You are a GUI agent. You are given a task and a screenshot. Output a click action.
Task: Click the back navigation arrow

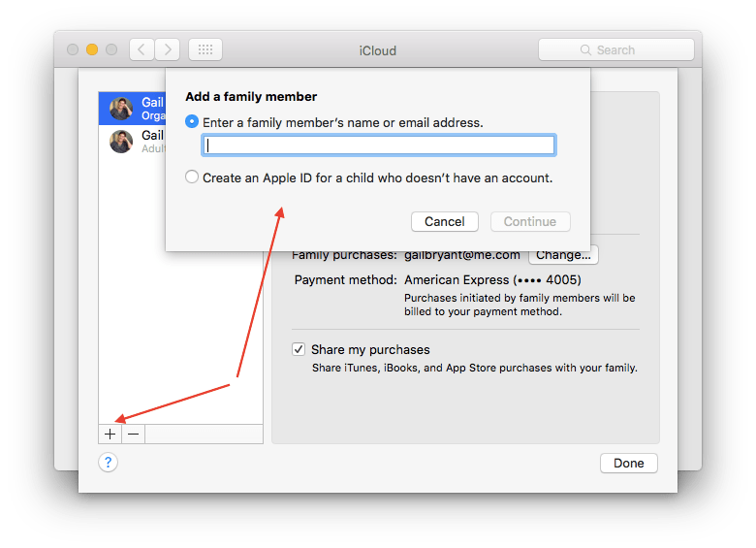tap(142, 49)
